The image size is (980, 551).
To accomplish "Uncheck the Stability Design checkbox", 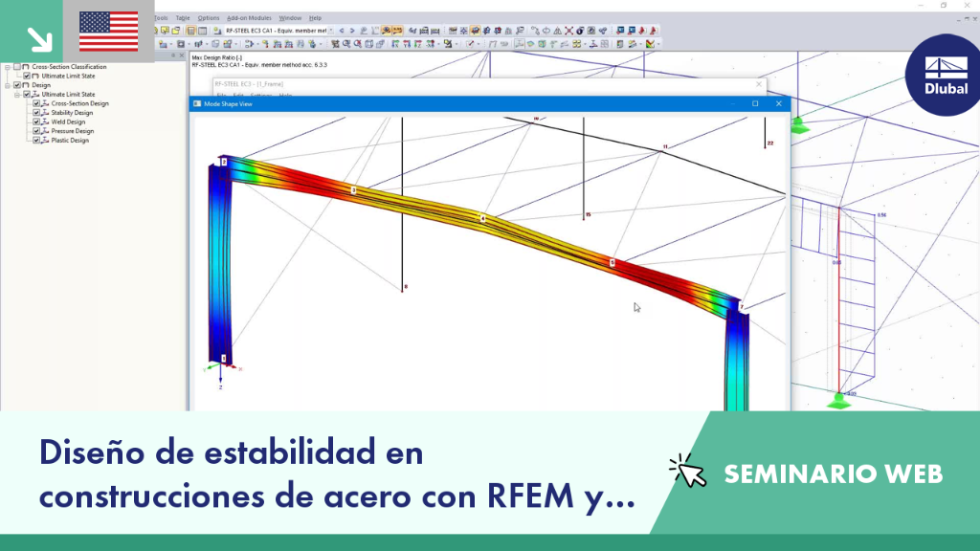I will (x=36, y=113).
